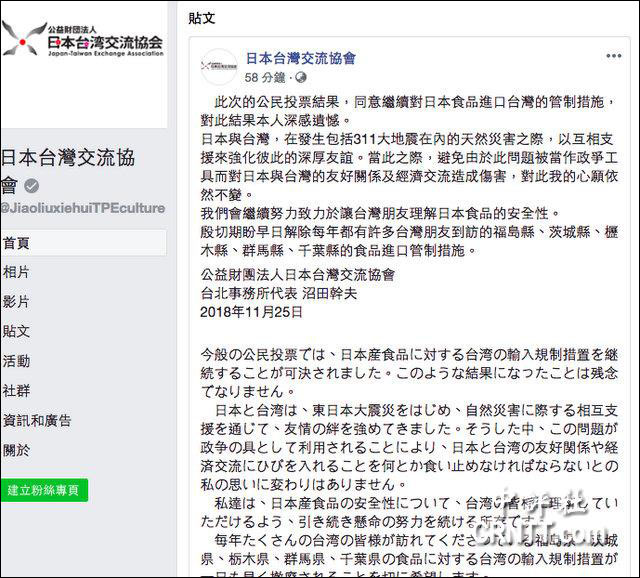This screenshot has height=578, width=640.
Task: Click the 貼文 section heading
Action: point(202,18)
